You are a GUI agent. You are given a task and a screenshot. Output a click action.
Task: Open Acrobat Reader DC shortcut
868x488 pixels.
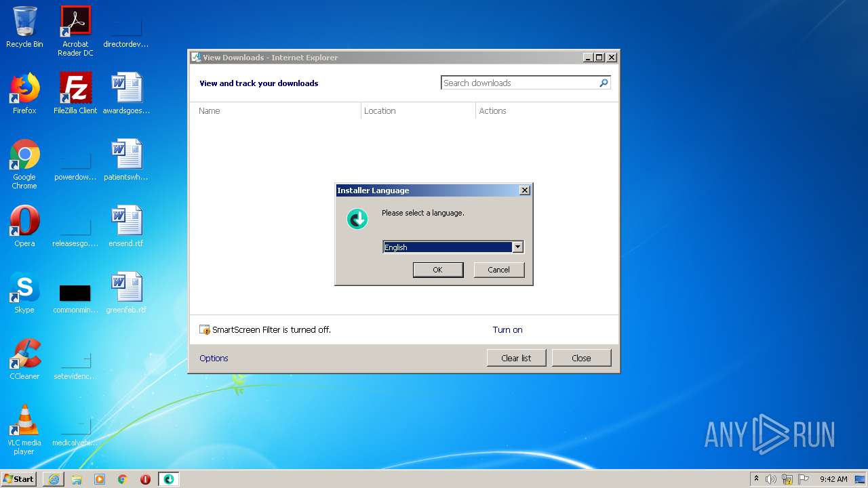coord(75,31)
